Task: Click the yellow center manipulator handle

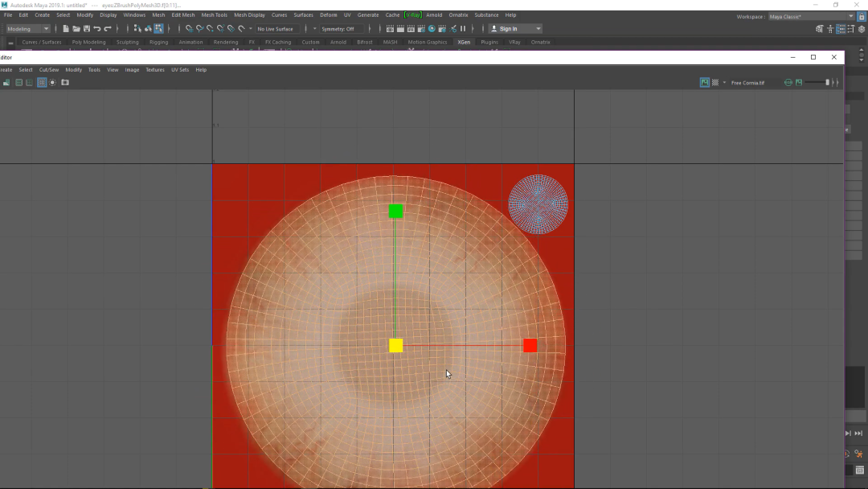Action: (395, 346)
